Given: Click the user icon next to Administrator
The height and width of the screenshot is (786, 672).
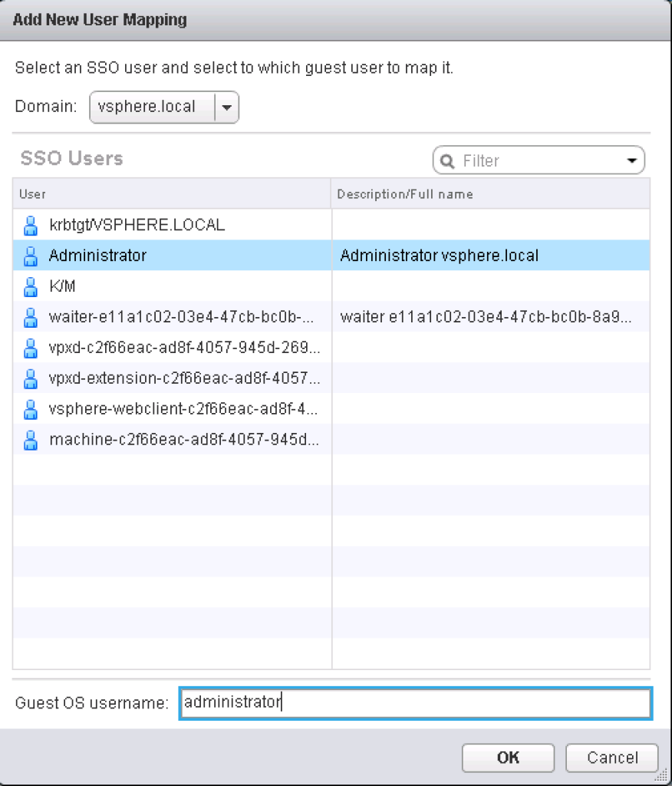Looking at the screenshot, I should tap(30, 256).
